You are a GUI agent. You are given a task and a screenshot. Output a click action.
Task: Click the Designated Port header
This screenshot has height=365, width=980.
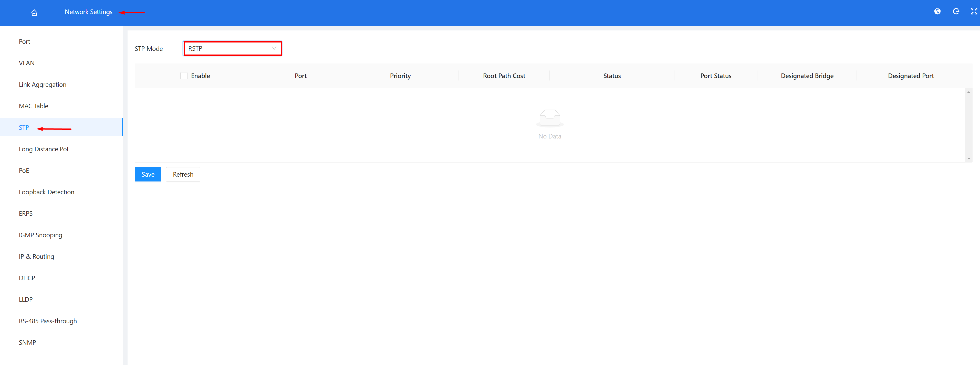tap(911, 76)
